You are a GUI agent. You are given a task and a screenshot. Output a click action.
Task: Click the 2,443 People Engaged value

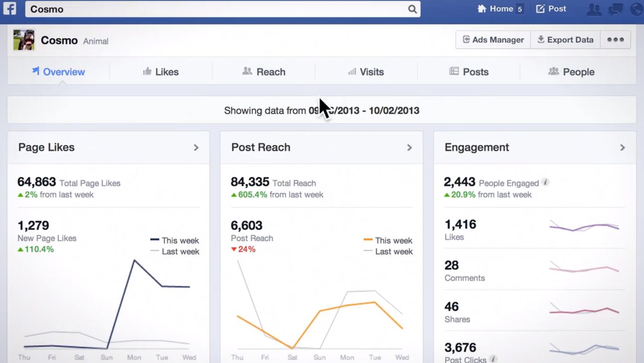click(x=460, y=182)
